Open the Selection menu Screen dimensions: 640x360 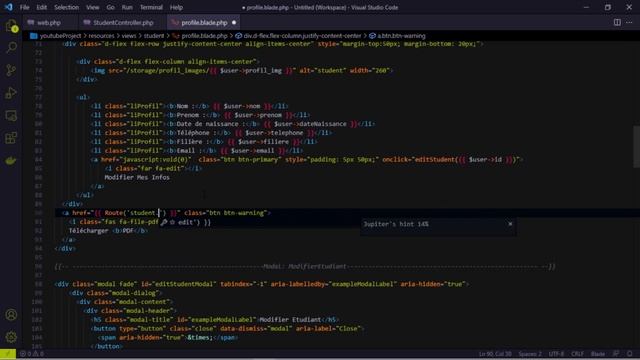[x=67, y=7]
